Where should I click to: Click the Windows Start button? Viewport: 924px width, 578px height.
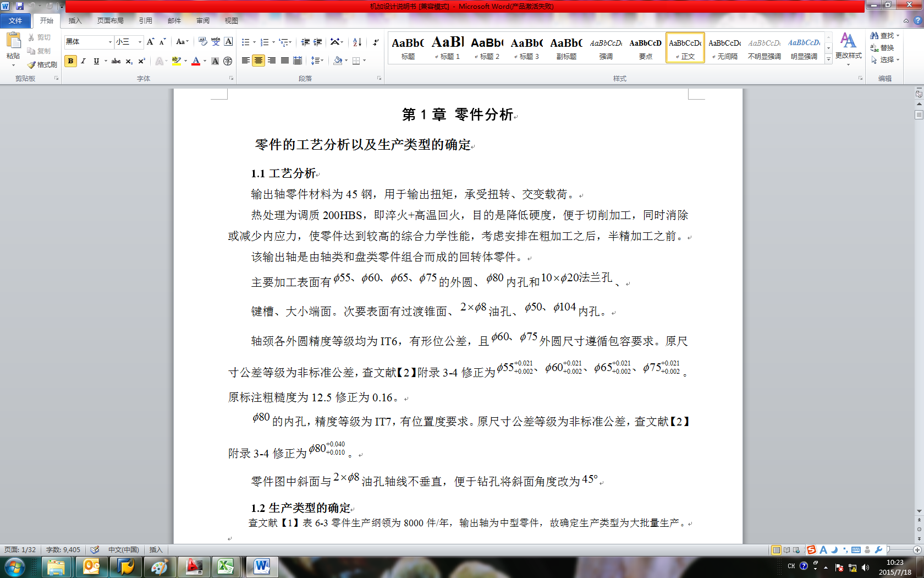15,566
